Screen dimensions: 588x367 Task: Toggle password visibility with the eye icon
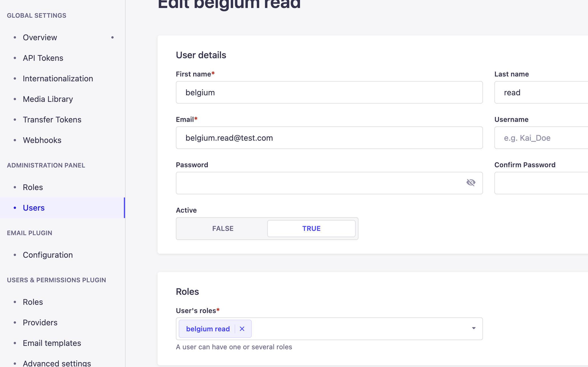click(x=471, y=182)
